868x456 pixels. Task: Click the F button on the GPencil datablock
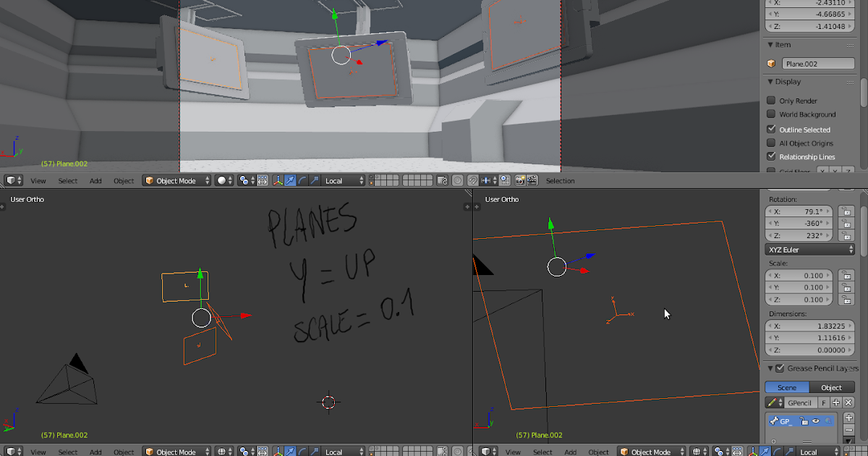(x=824, y=403)
